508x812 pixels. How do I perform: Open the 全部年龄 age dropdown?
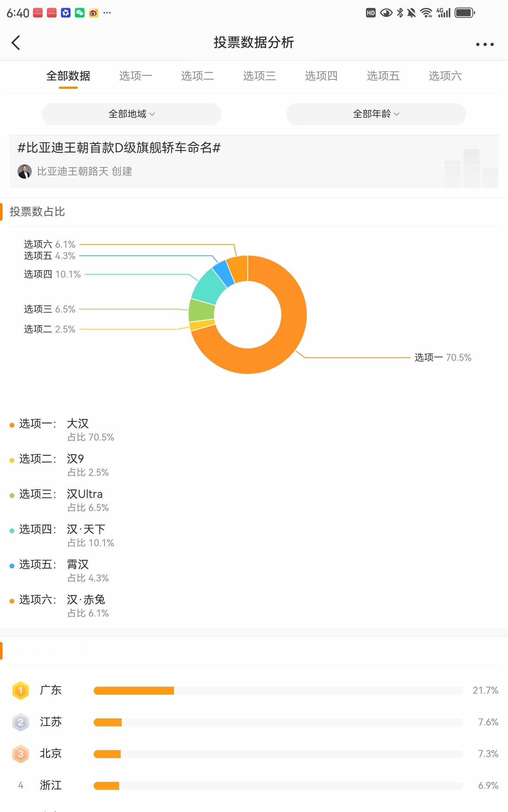376,114
